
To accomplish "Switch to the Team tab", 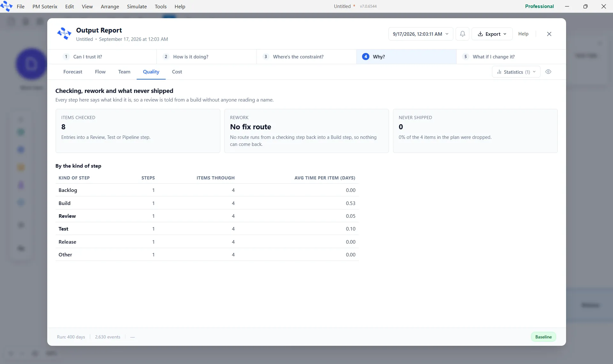I will click(x=124, y=72).
